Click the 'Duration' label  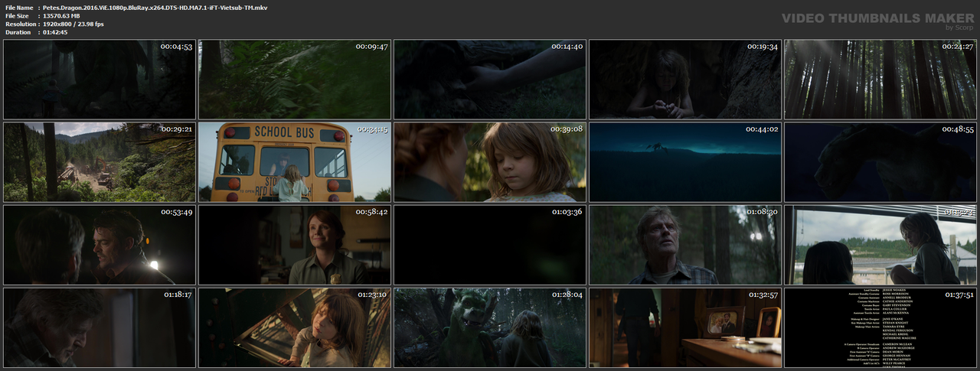pos(18,32)
